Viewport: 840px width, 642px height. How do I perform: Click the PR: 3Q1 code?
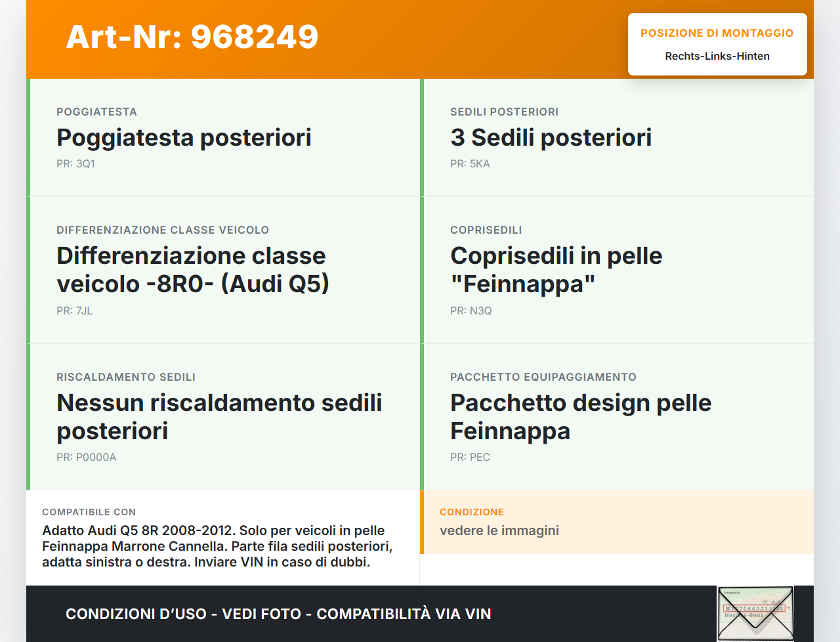coord(75,163)
